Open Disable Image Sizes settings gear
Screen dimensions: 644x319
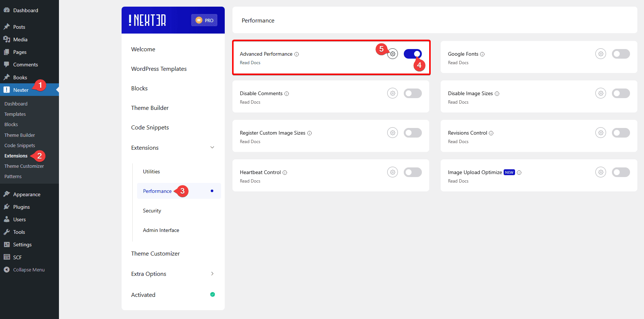(x=601, y=93)
